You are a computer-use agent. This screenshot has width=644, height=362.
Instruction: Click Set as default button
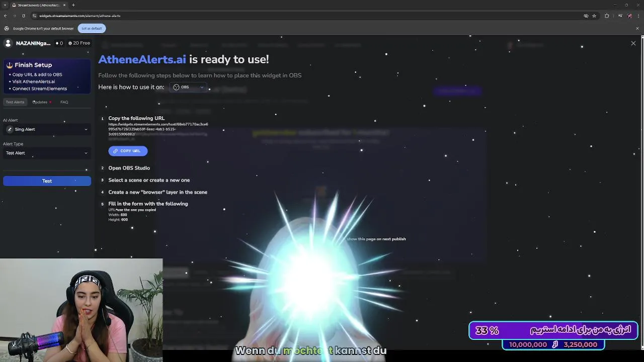click(92, 28)
